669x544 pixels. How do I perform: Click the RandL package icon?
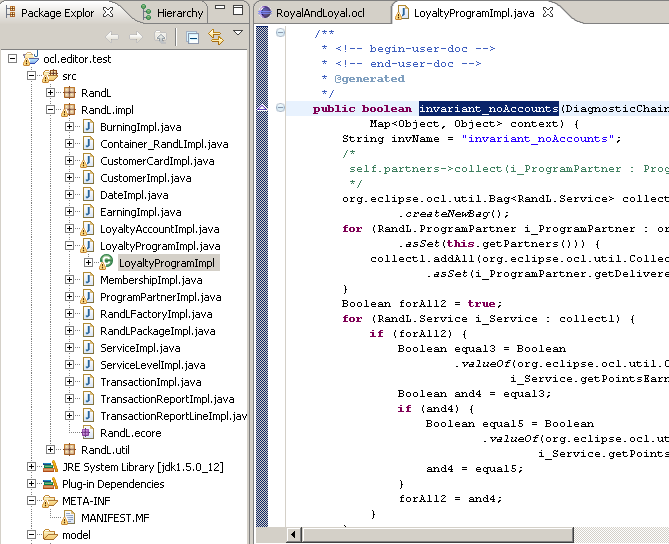[69, 93]
